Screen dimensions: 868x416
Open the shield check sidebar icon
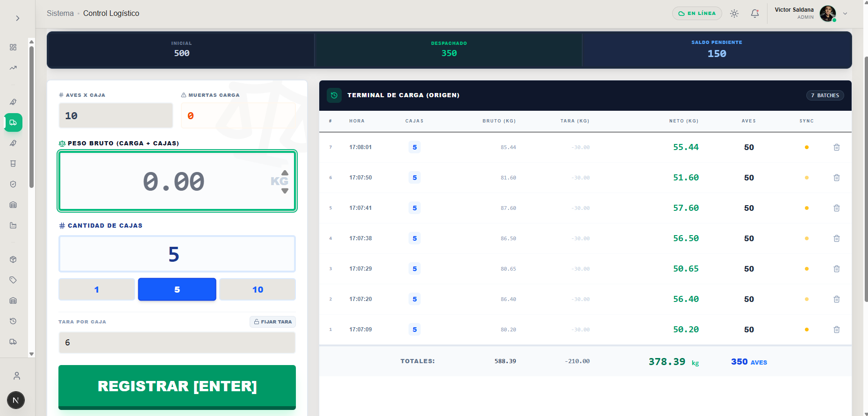coord(13,184)
